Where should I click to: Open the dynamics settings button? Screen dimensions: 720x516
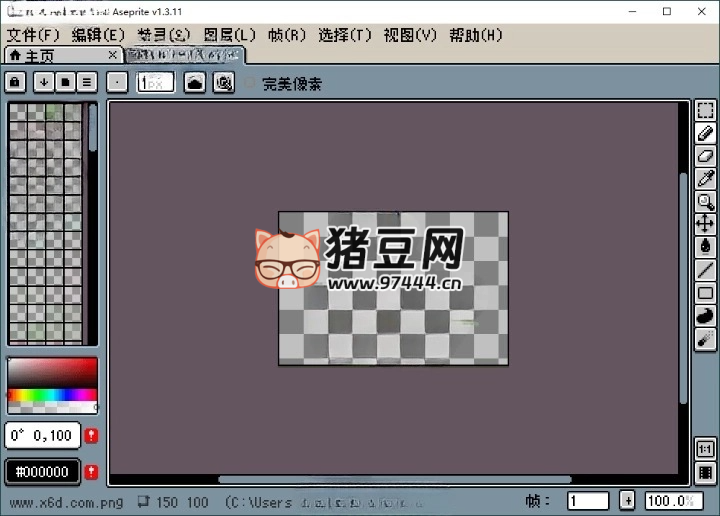point(224,83)
